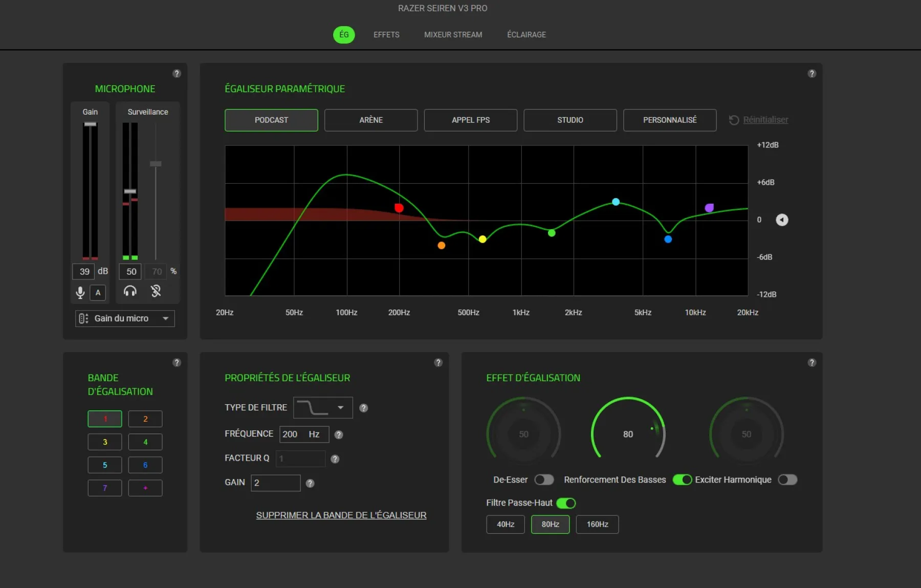Click the mixer icon in Gain du micro dropdown
The image size is (921, 588).
83,318
